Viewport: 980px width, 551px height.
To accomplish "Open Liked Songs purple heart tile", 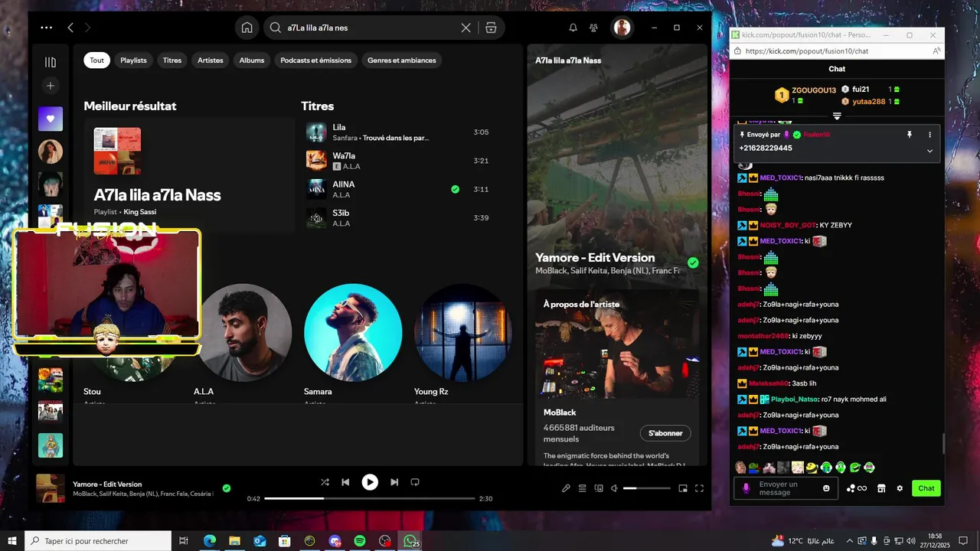I will coord(51,119).
